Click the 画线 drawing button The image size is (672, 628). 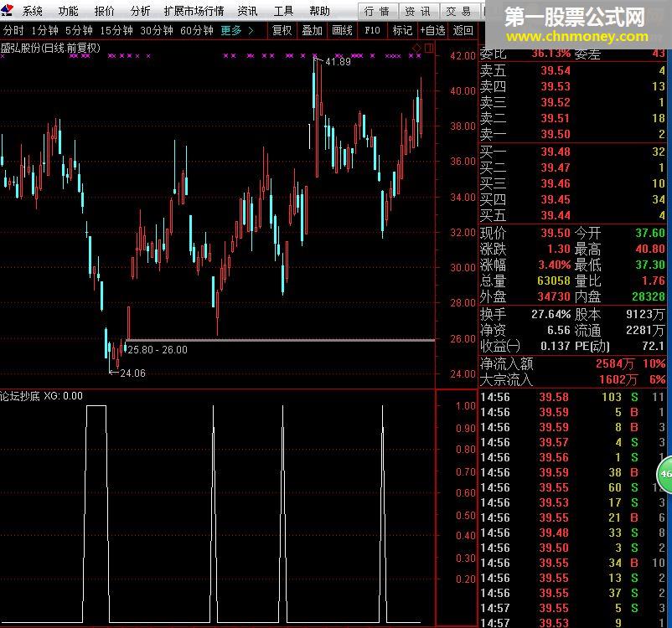pyautogui.click(x=342, y=30)
